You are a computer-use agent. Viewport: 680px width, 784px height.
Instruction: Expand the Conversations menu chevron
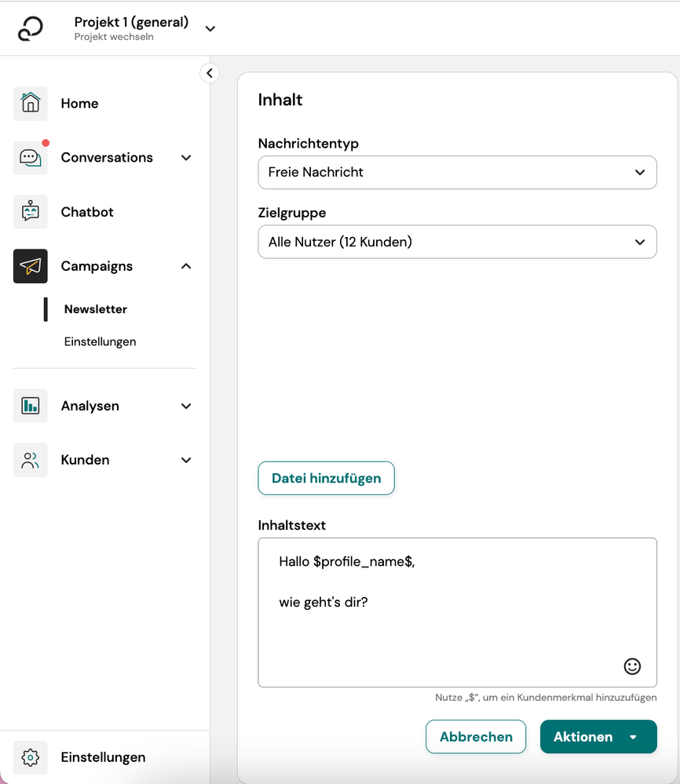click(186, 158)
